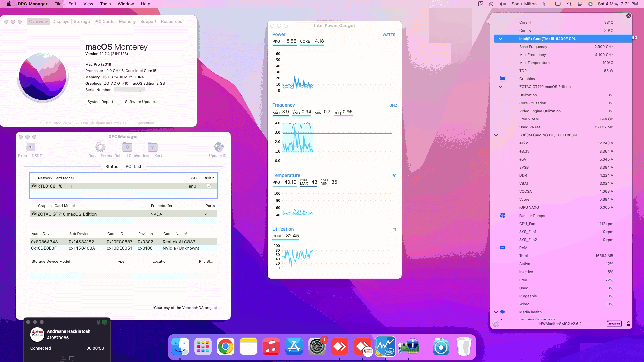Open DPCIManager from the Dock
This screenshot has width=644, height=362.
(x=408, y=346)
